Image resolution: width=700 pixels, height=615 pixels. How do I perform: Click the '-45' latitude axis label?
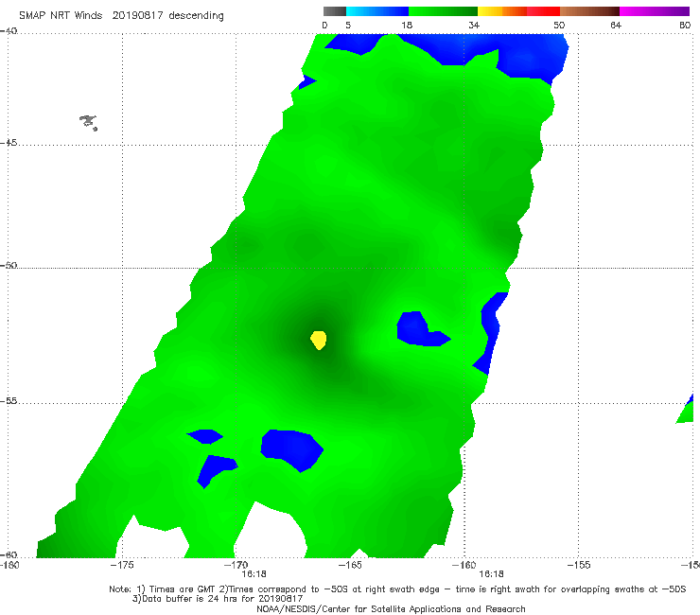coord(9,143)
